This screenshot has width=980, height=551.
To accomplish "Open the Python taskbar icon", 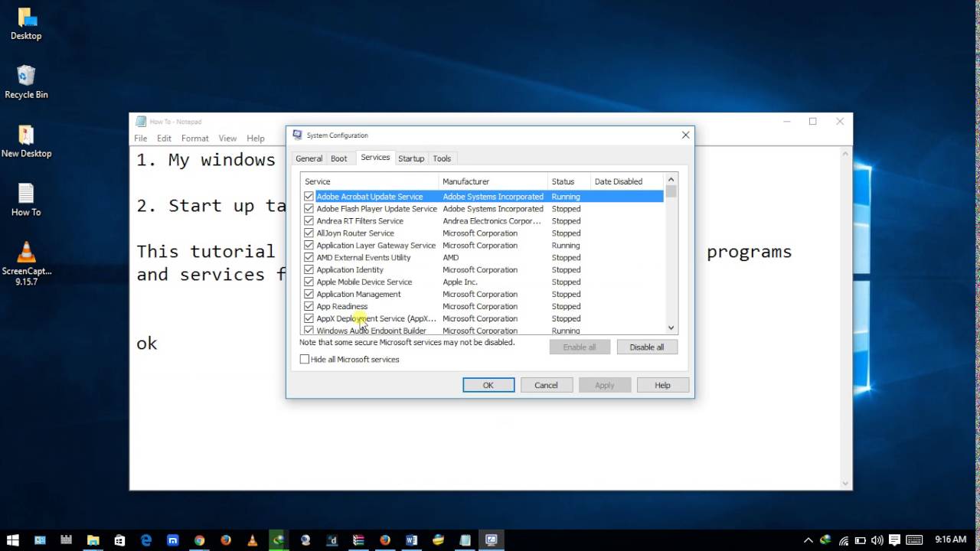I will [x=438, y=540].
